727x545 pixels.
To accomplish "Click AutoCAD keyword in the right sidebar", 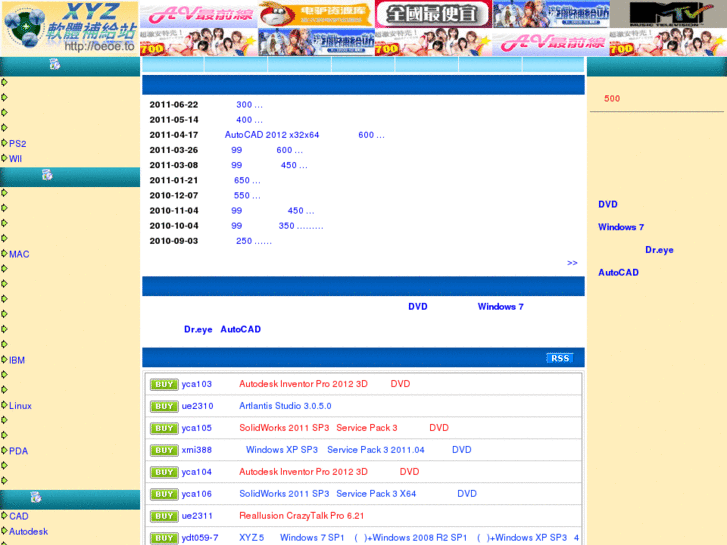I will [618, 272].
